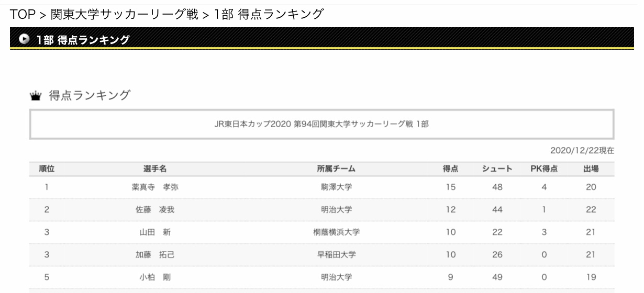Select player 山田 新 in the table

coord(156,233)
